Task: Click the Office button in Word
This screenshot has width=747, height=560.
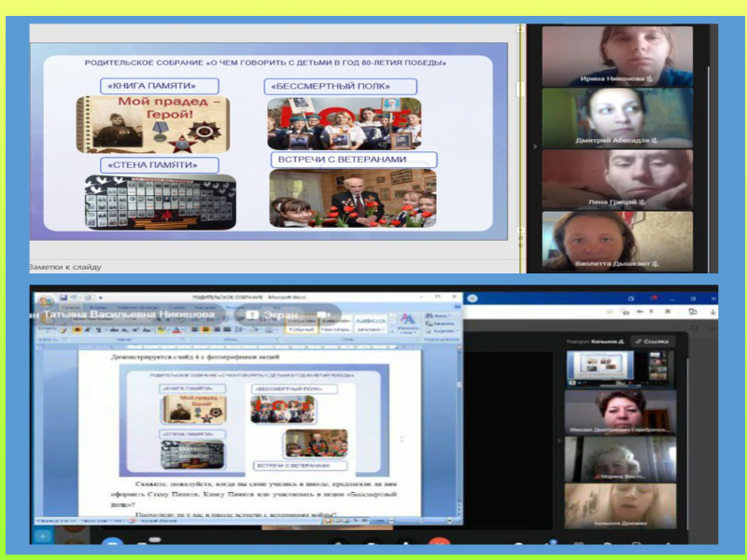Action: click(46, 301)
